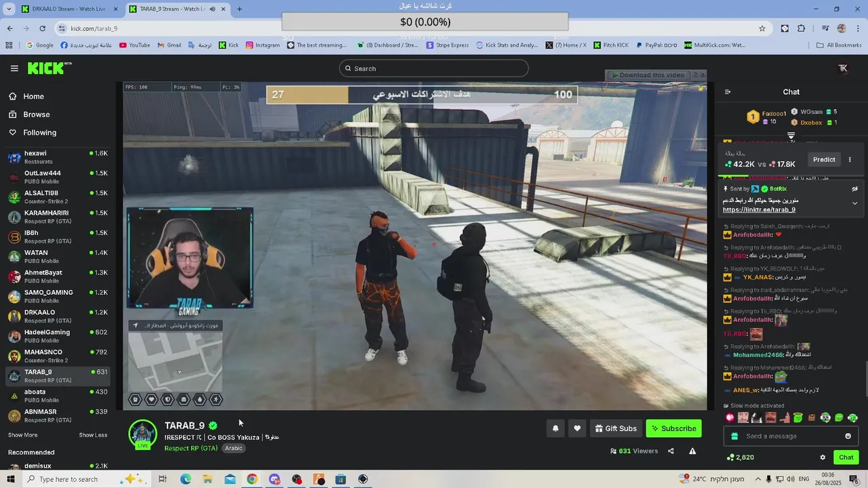Open OutLaw444 channel in sidebar

click(58, 178)
